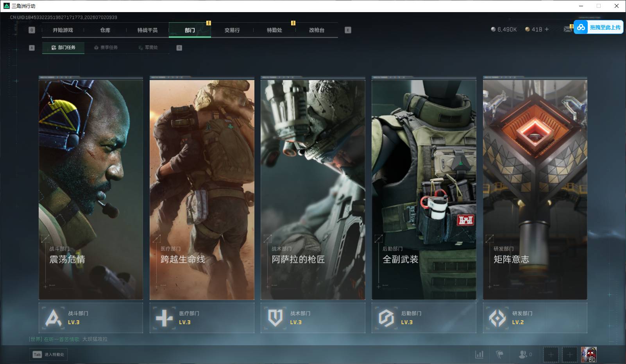This screenshot has height=364, width=626.
Task: Open the 跨越生命线 mission card
Action: [202, 189]
